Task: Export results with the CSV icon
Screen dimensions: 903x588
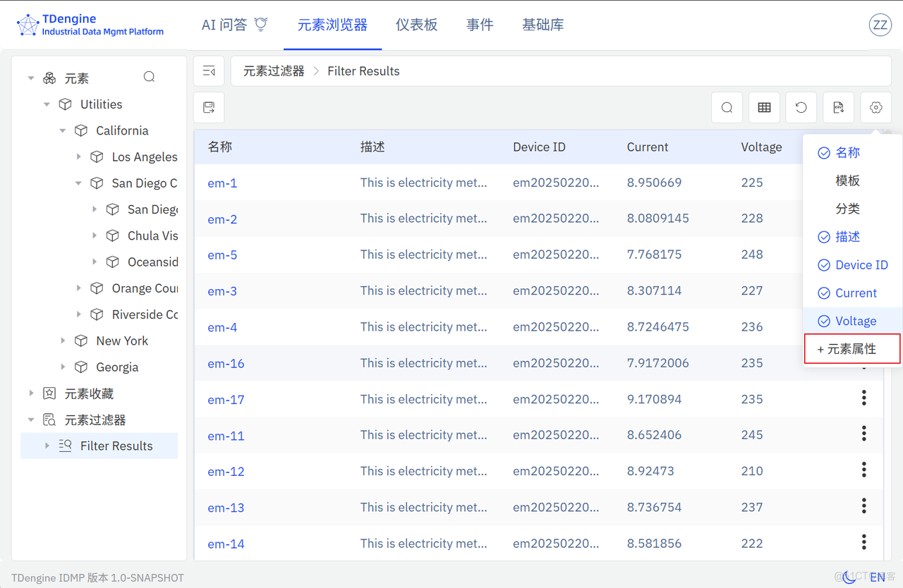Action: click(838, 108)
